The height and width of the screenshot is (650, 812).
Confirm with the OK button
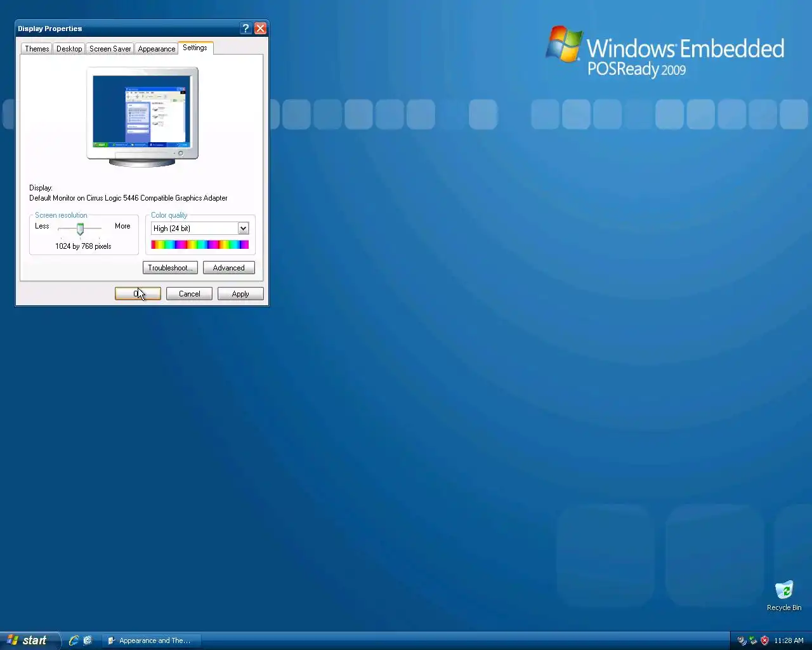pos(138,294)
